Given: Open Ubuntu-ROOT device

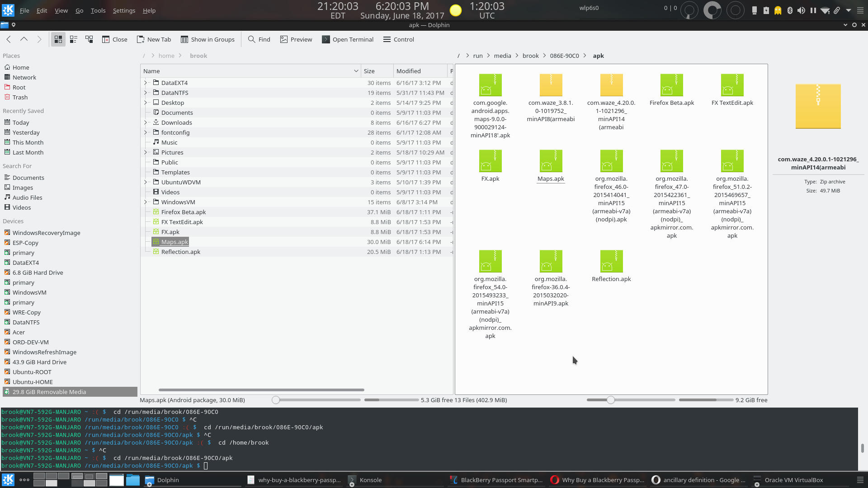Looking at the screenshot, I should 32,372.
